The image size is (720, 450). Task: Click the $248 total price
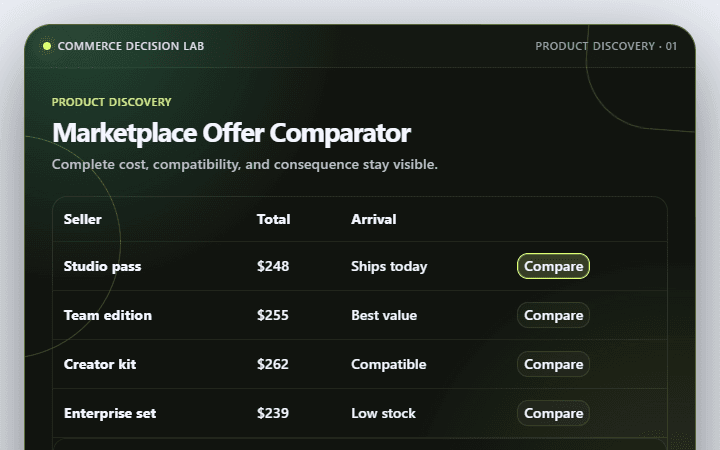click(273, 266)
